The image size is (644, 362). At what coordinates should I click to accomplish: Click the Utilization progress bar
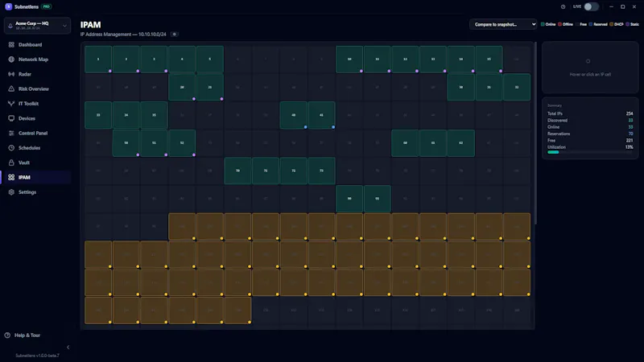coord(590,152)
